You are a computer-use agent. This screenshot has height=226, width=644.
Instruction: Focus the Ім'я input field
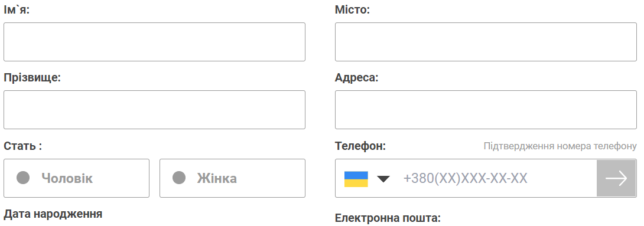click(x=154, y=42)
